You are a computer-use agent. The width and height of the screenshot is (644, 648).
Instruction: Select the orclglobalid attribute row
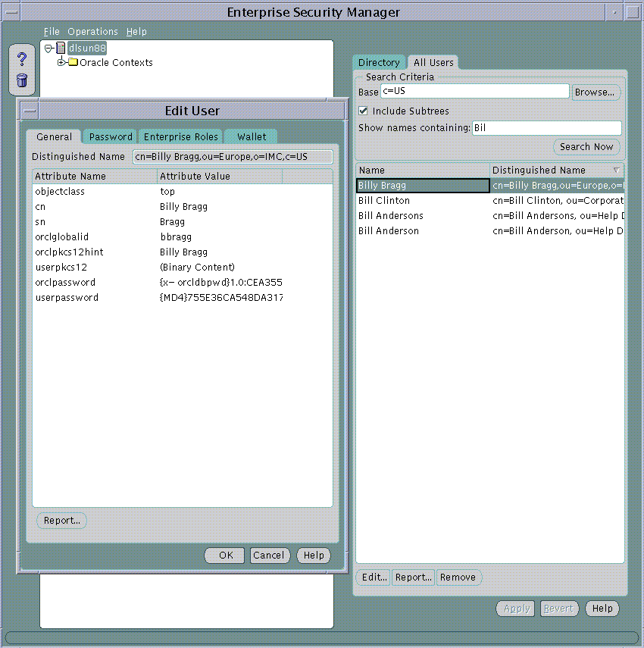(182, 236)
